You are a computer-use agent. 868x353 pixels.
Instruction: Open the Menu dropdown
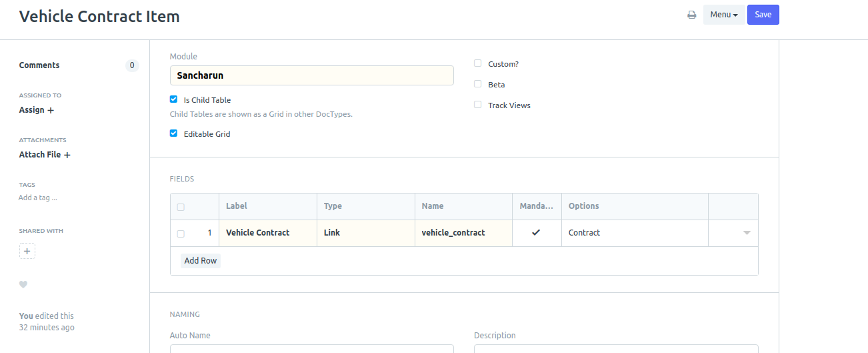click(x=724, y=15)
